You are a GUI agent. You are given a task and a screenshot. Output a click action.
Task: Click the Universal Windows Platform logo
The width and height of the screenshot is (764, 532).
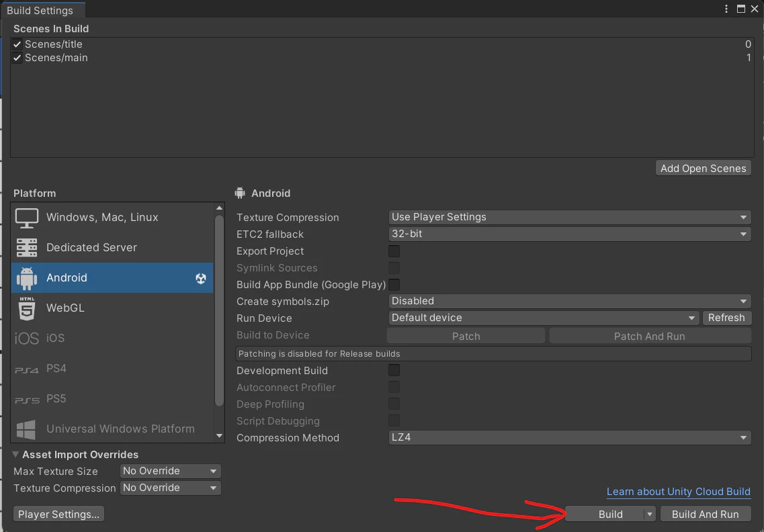point(26,430)
